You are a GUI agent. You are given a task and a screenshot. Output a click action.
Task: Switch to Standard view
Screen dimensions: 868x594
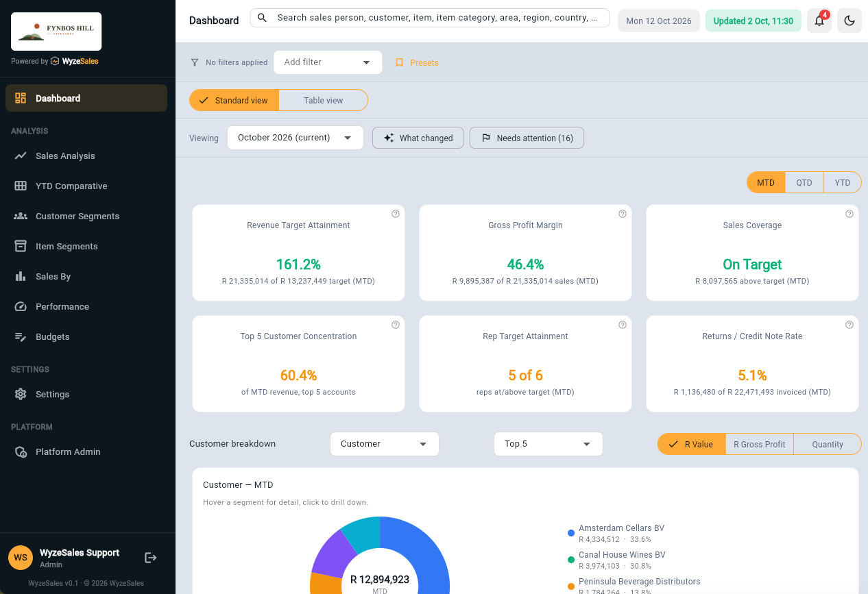(234, 100)
